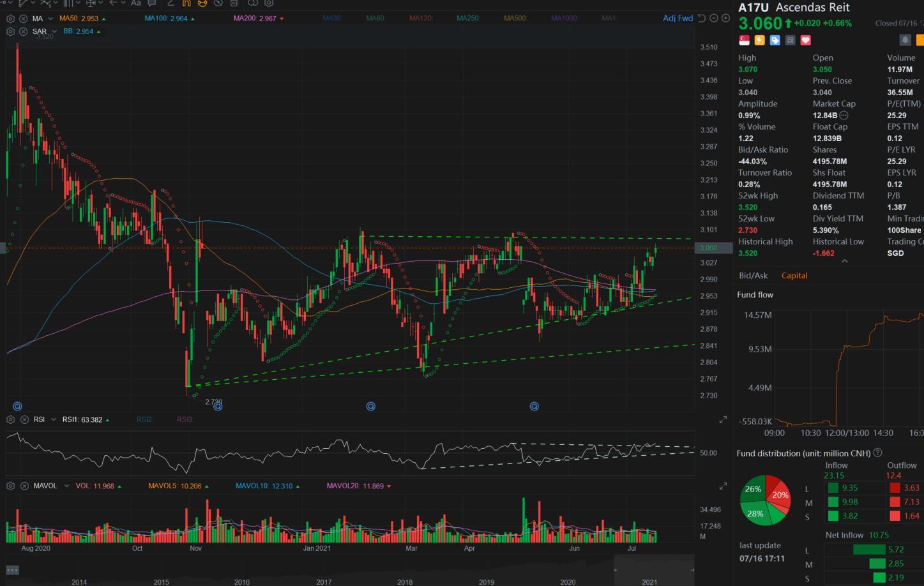
Task: Hide all drawings with eye-slash icon
Action: (218, 3)
